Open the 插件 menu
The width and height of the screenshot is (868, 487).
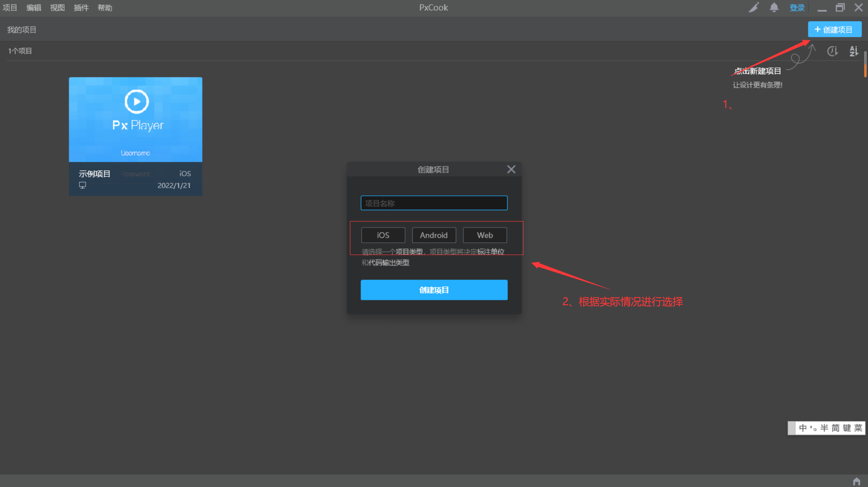(81, 7)
